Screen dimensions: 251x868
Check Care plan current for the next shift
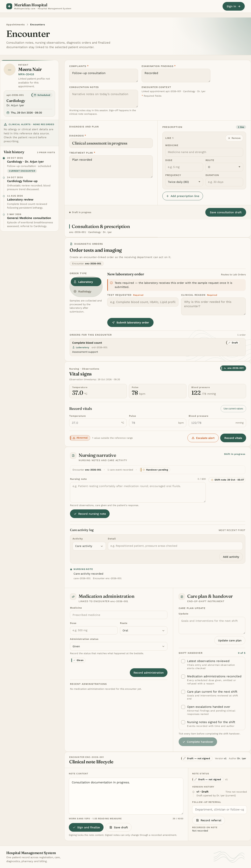[183, 692]
